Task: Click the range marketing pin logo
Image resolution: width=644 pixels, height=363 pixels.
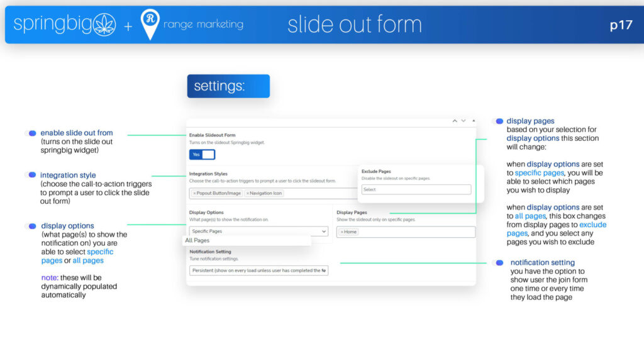Action: pos(150,25)
